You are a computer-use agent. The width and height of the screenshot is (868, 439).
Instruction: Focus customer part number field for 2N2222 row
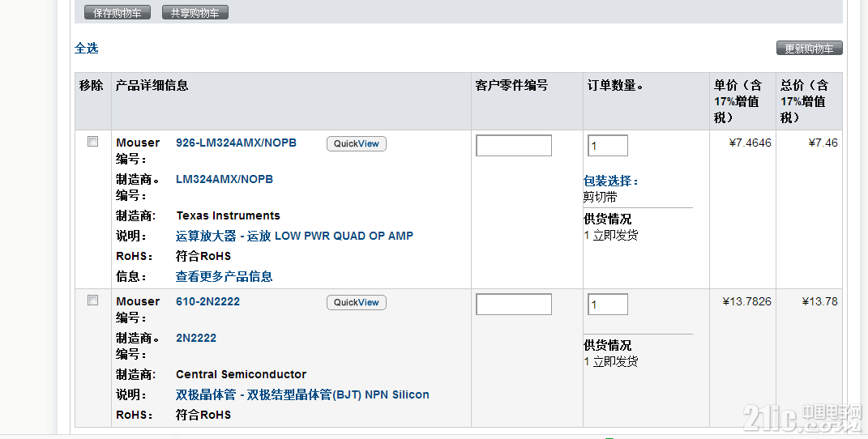(x=514, y=304)
